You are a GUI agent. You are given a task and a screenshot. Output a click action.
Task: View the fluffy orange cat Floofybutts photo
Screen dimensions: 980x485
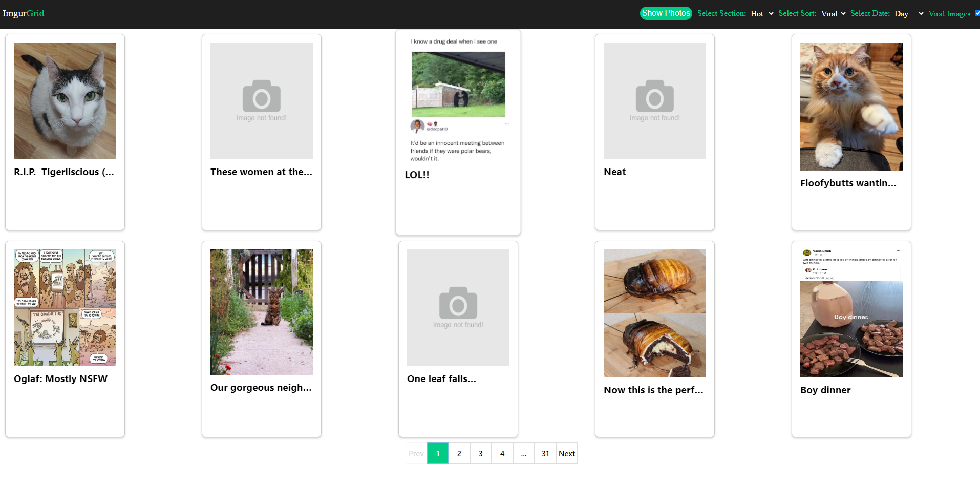[x=851, y=107]
